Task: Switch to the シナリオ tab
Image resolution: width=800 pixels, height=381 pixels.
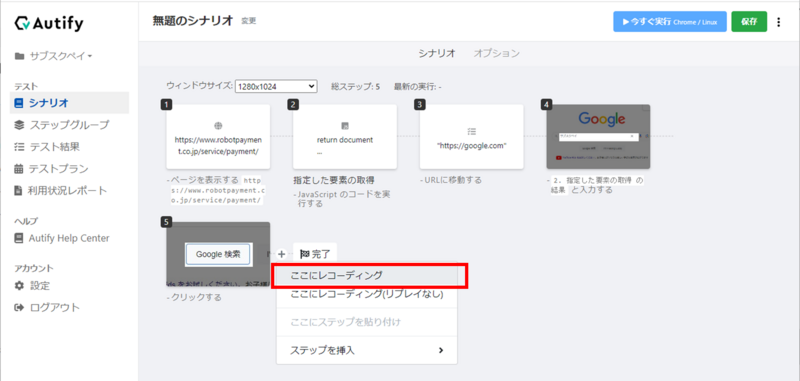Action: (x=437, y=53)
